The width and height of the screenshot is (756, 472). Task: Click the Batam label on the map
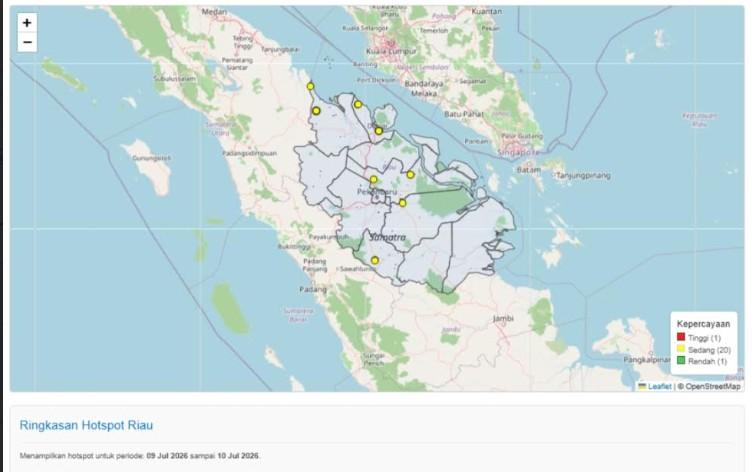pyautogui.click(x=528, y=170)
